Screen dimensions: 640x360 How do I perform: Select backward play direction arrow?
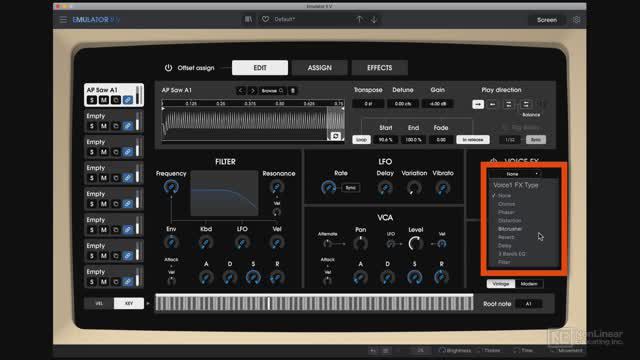click(x=493, y=104)
